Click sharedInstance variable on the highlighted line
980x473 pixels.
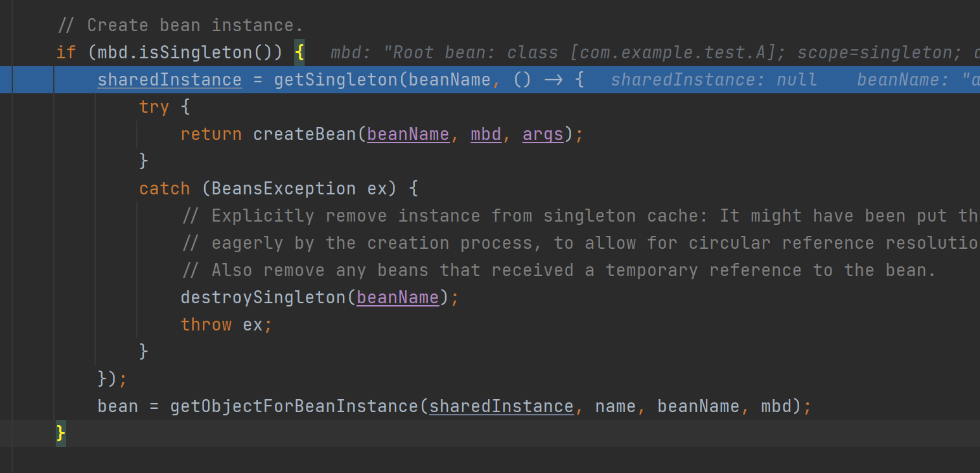[169, 80]
